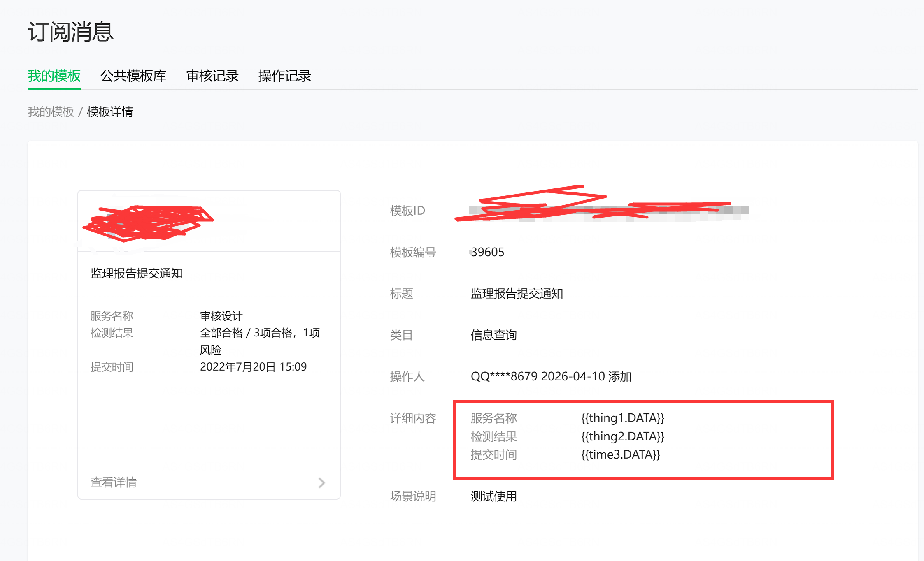This screenshot has width=924, height=561.
Task: Click the scene description 测试使用
Action: pyautogui.click(x=493, y=496)
